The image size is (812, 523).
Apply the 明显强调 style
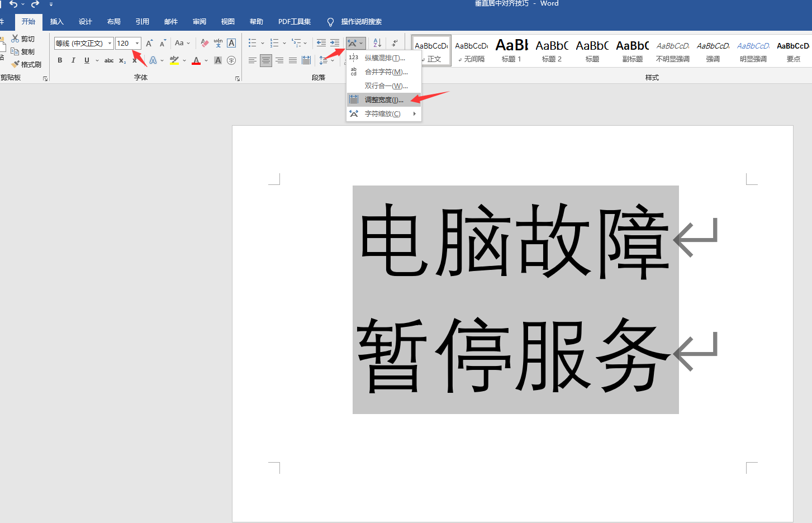(x=753, y=50)
